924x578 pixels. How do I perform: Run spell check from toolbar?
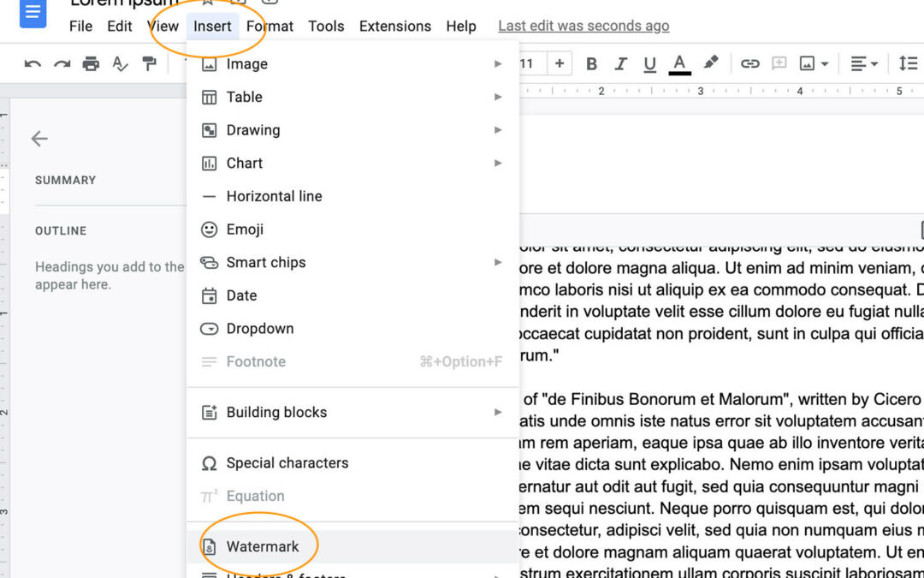point(121,64)
